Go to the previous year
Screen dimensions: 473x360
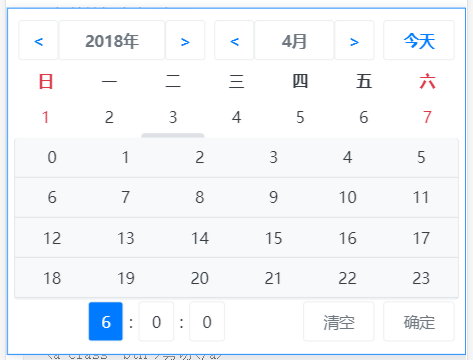[38, 40]
